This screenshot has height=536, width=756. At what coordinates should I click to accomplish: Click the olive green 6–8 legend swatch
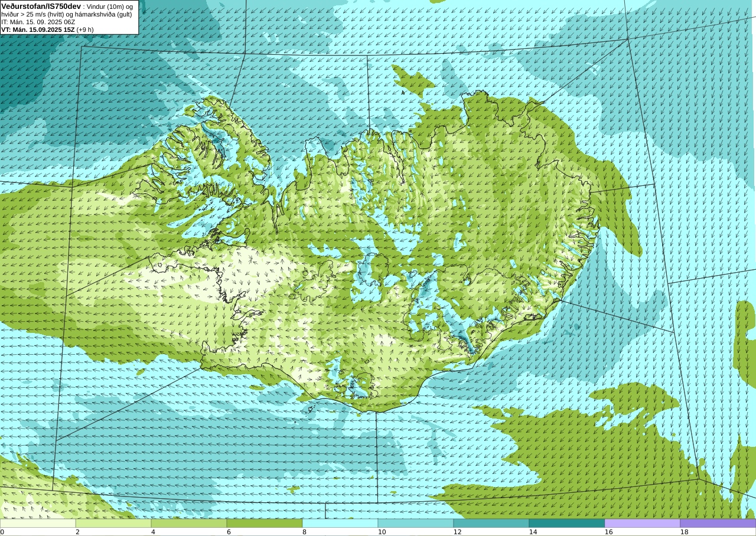click(265, 523)
